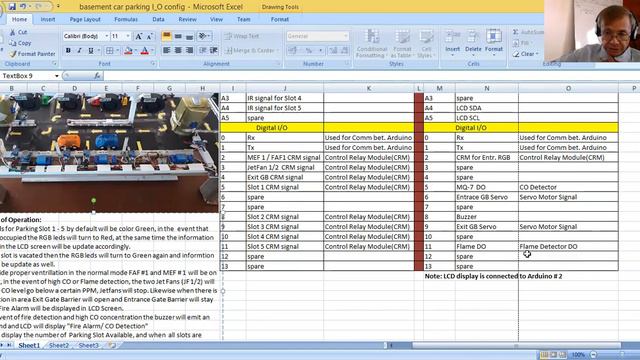Click the Decrease Decimal icon
The height and width of the screenshot is (360, 640).
coord(344,51)
